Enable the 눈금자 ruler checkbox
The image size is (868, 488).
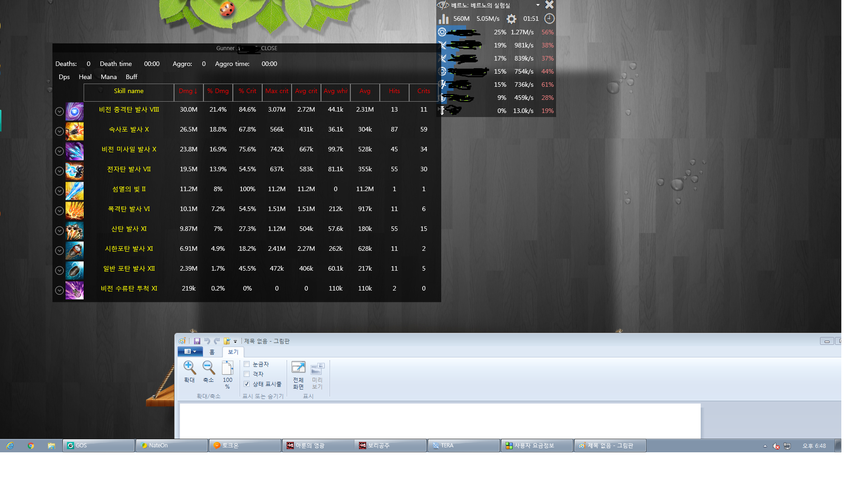tap(247, 364)
